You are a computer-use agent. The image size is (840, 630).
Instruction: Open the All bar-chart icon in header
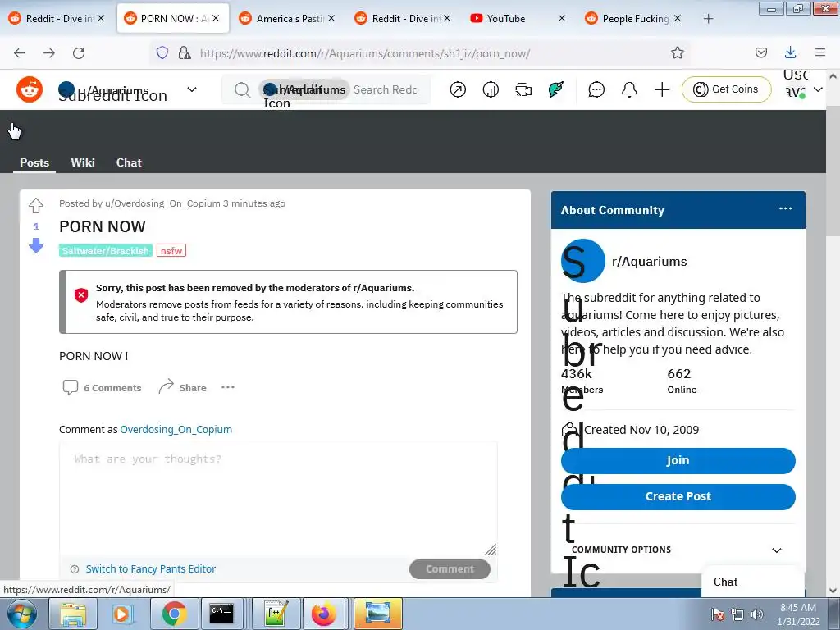tap(491, 89)
